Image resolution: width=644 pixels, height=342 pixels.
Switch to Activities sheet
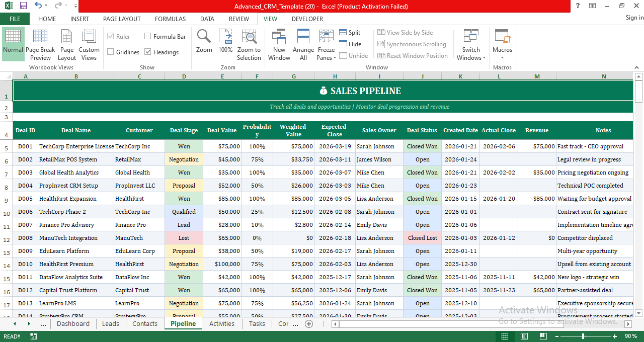point(222,324)
